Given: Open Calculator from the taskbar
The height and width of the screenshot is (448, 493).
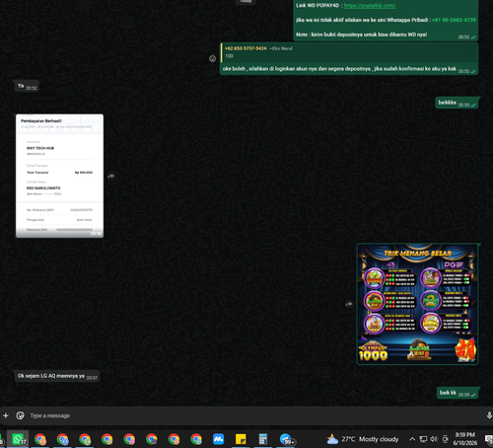Looking at the screenshot, I should click(x=263, y=439).
